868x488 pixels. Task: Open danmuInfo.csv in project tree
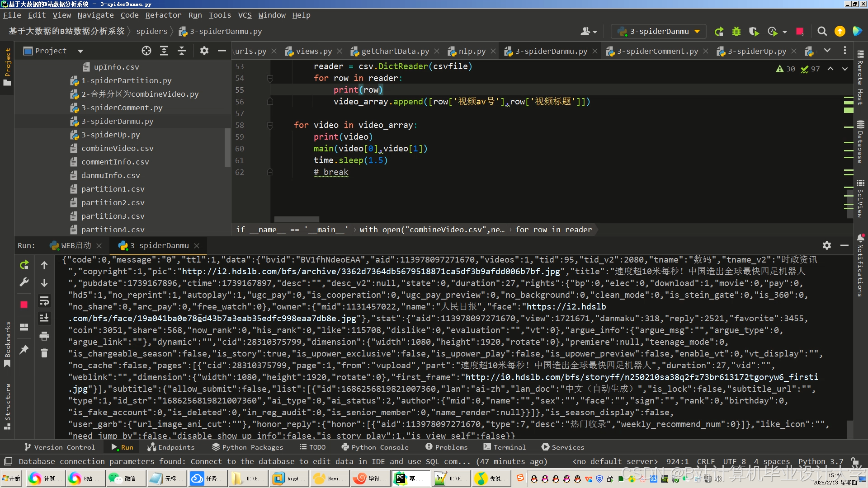(x=110, y=175)
